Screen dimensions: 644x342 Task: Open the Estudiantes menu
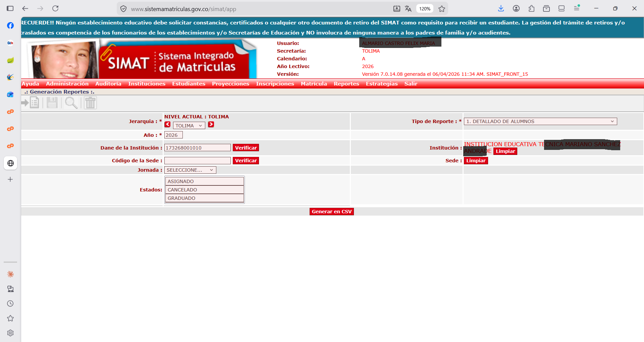coord(189,84)
